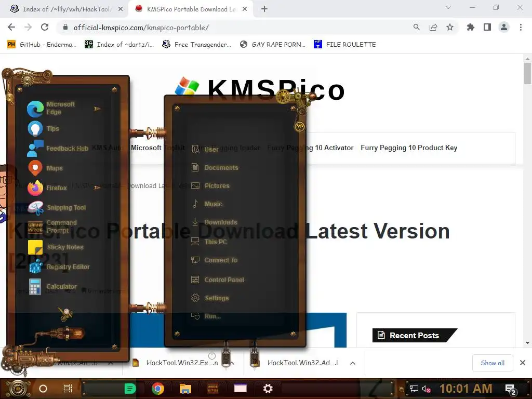Open the Chrome profile avatar
This screenshot has width=532, height=399.
click(x=504, y=28)
